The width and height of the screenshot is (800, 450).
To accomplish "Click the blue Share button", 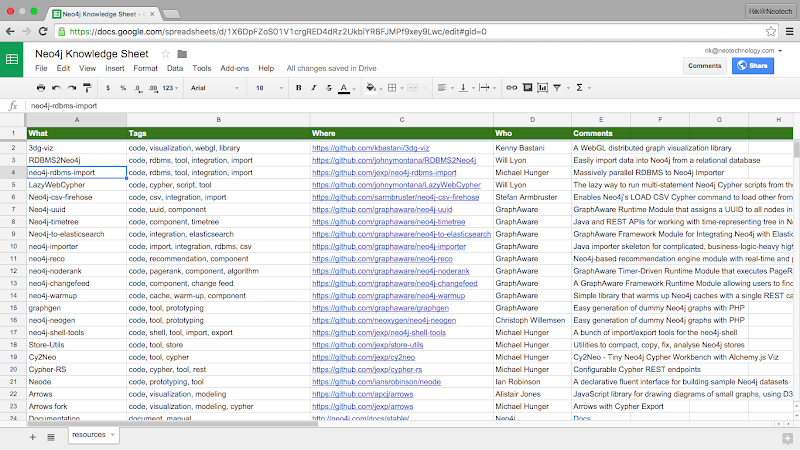I will tap(753, 66).
